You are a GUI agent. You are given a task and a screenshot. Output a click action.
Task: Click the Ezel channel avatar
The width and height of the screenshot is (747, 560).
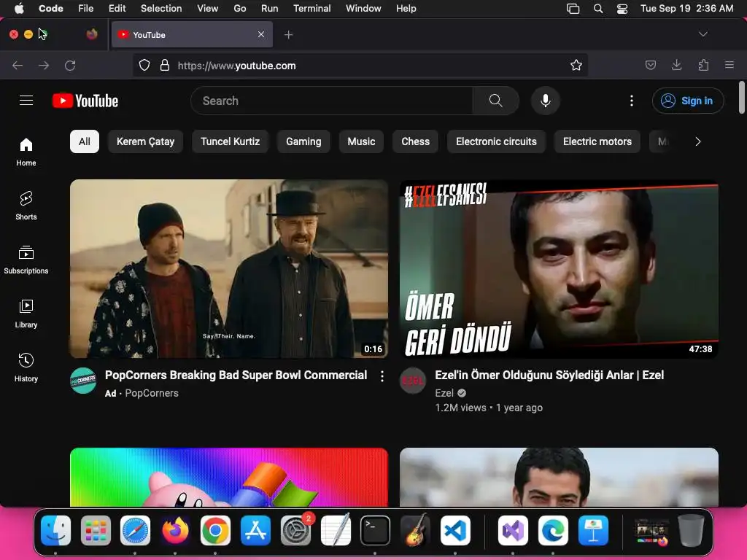click(413, 381)
